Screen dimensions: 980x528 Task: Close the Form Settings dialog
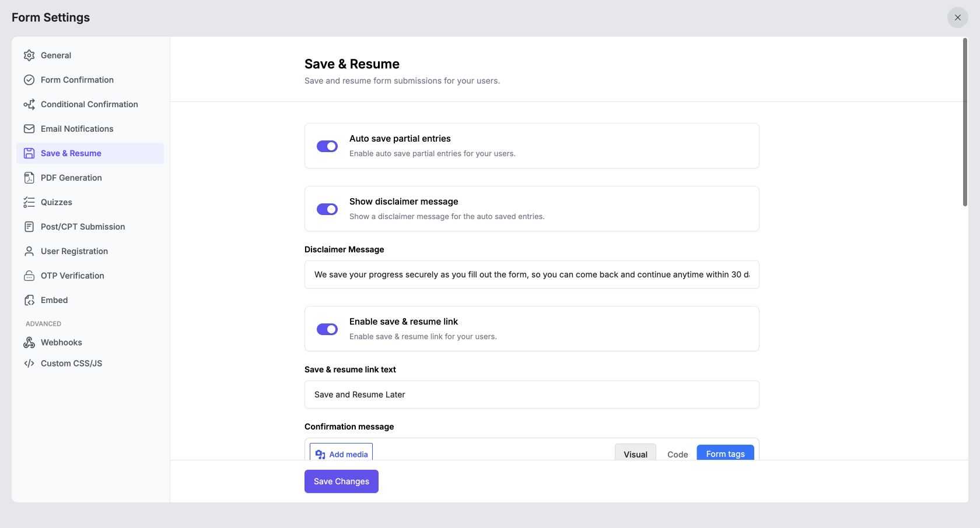point(957,17)
